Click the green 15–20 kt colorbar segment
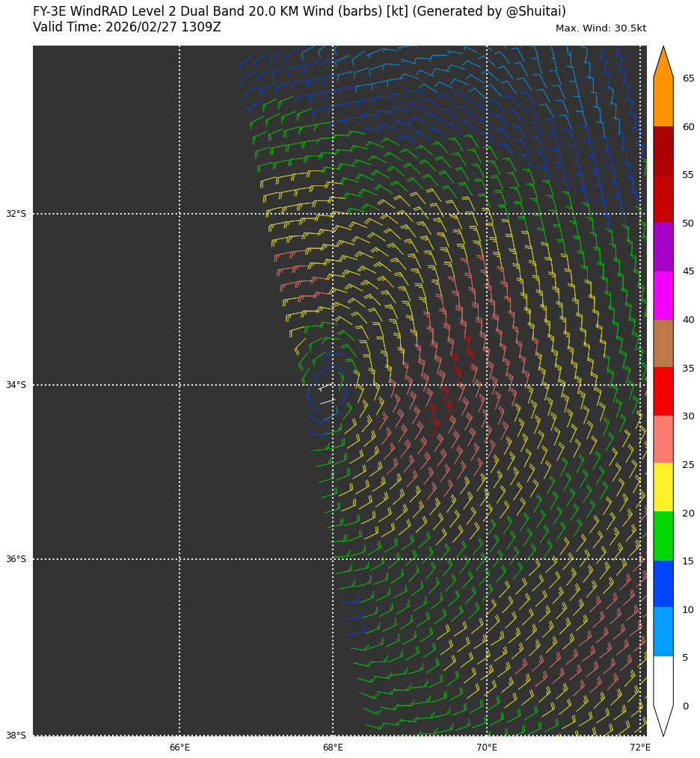Viewport: 700px width, 758px height. click(663, 536)
